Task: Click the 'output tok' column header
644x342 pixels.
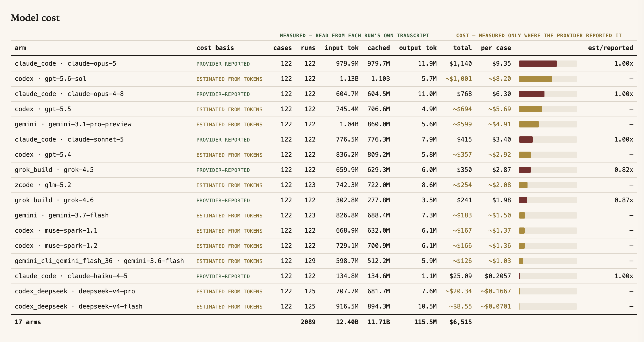Action: pyautogui.click(x=418, y=48)
